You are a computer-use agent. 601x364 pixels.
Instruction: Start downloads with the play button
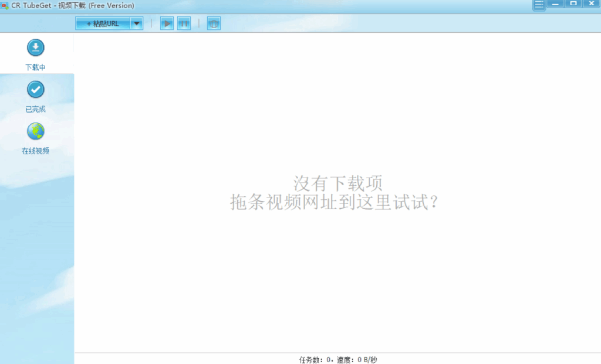pos(167,23)
